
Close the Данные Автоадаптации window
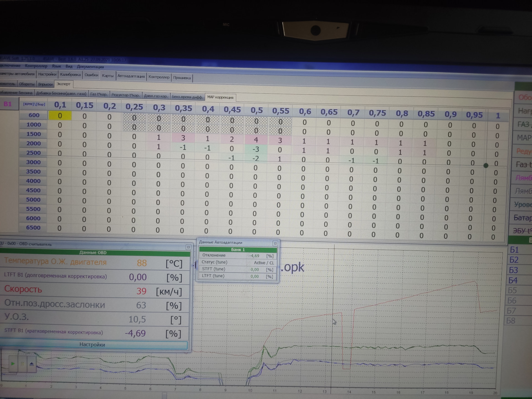(x=275, y=243)
